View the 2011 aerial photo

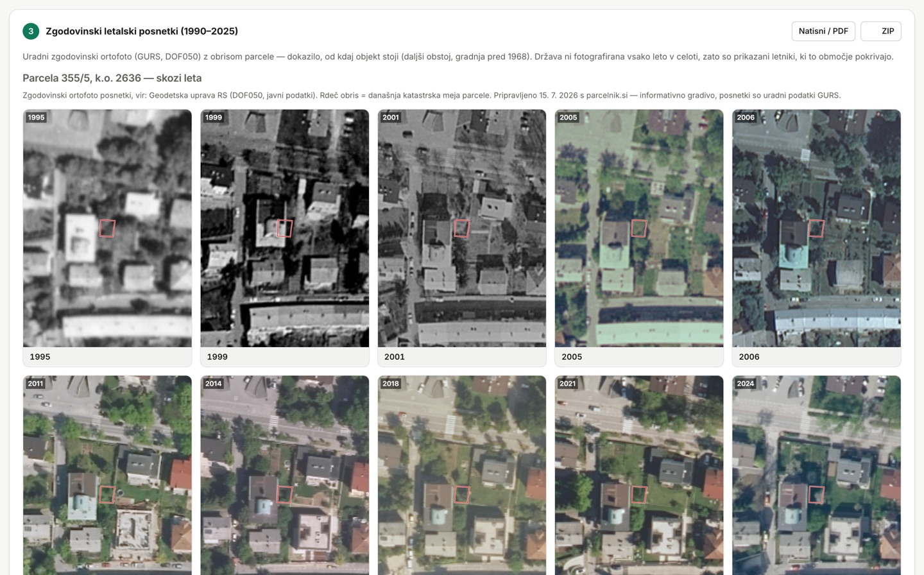point(107,476)
